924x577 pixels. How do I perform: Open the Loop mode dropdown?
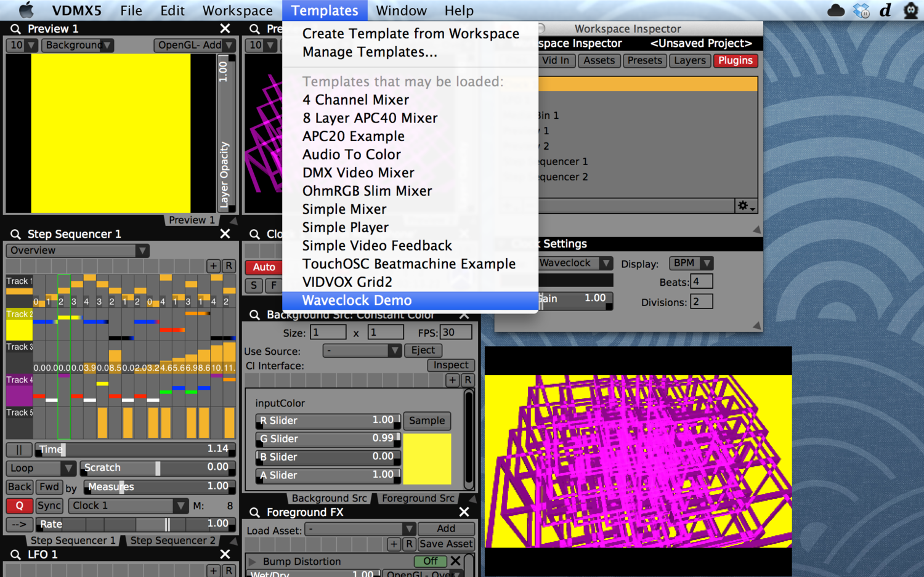pos(41,468)
